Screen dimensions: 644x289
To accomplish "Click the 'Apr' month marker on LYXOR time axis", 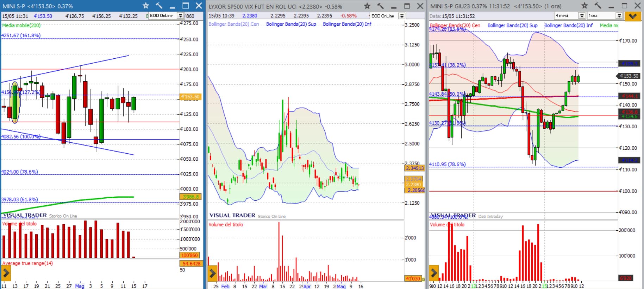I will 307,286.
